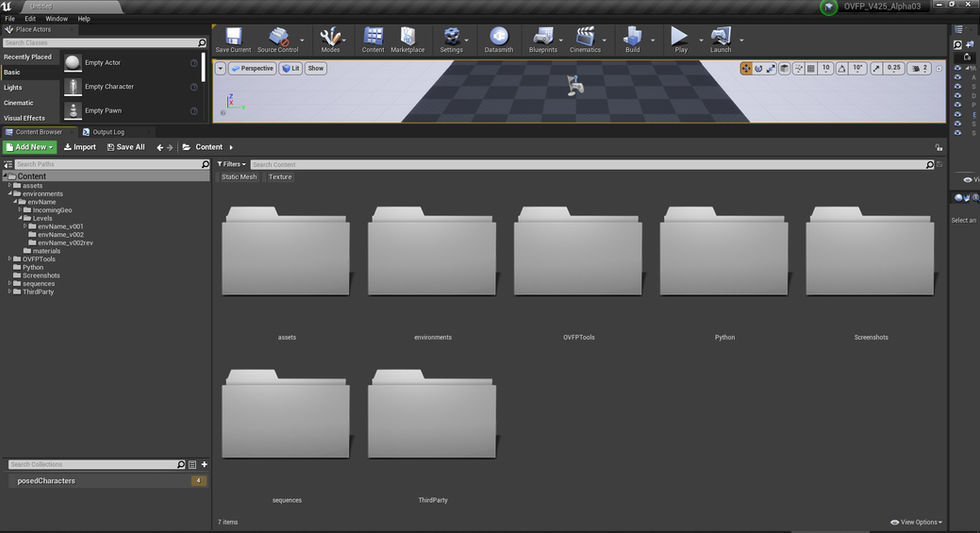
Task: Switch the coordinate system cube icon
Action: coord(784,69)
